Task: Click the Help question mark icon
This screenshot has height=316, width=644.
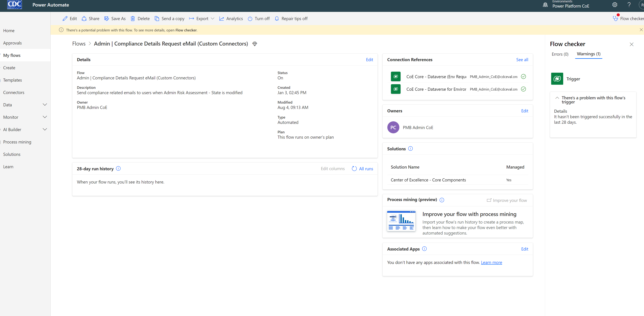Action: pos(629,5)
